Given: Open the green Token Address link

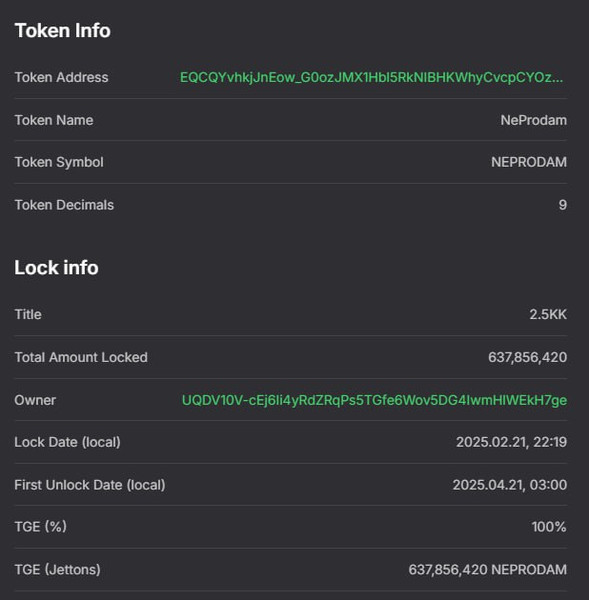Looking at the screenshot, I should [371, 78].
